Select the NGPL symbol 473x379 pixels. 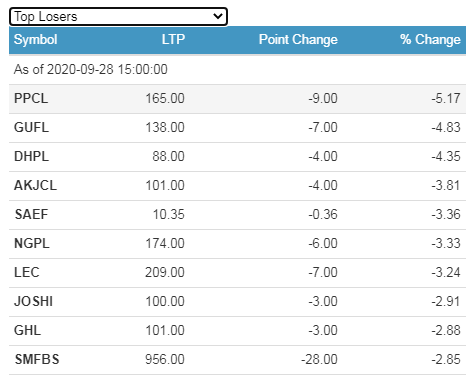point(32,243)
